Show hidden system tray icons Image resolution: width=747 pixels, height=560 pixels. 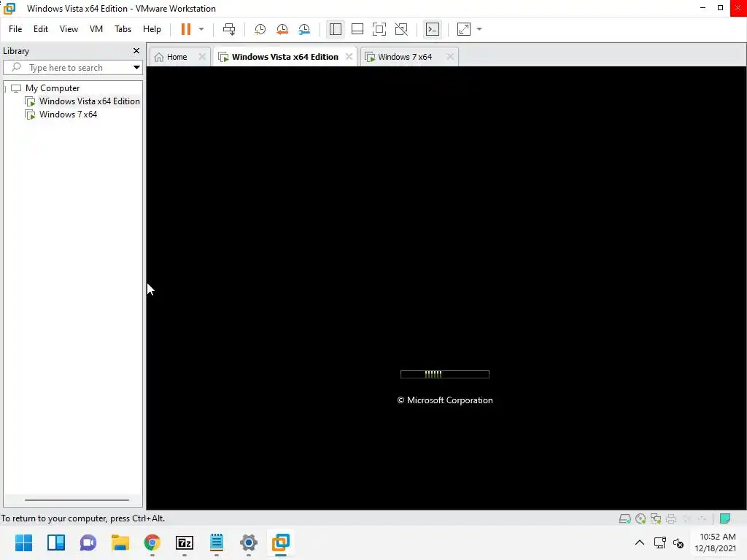tap(640, 542)
